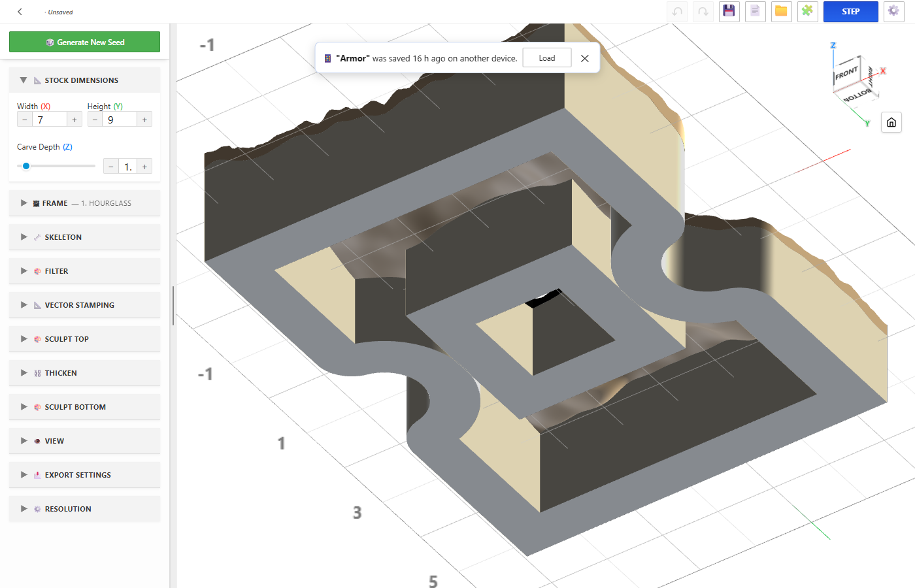Save the project with the floppy disk icon
Image resolution: width=915 pixels, height=588 pixels.
coord(729,12)
